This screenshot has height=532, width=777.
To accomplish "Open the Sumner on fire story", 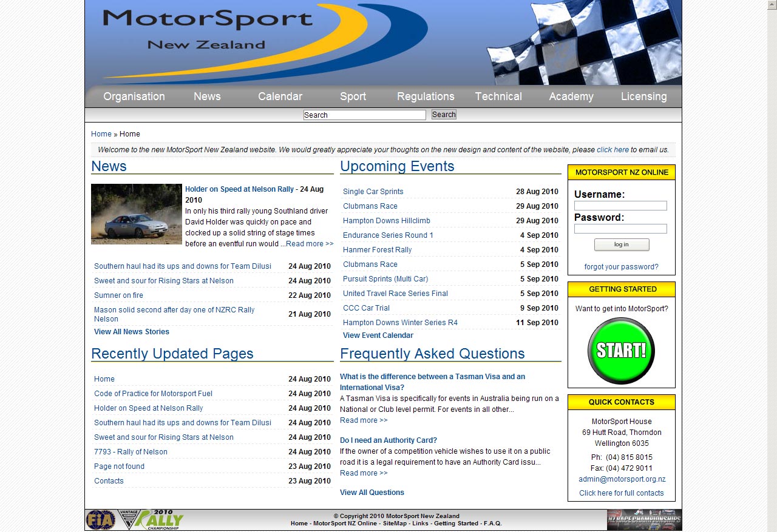I will [x=118, y=295].
